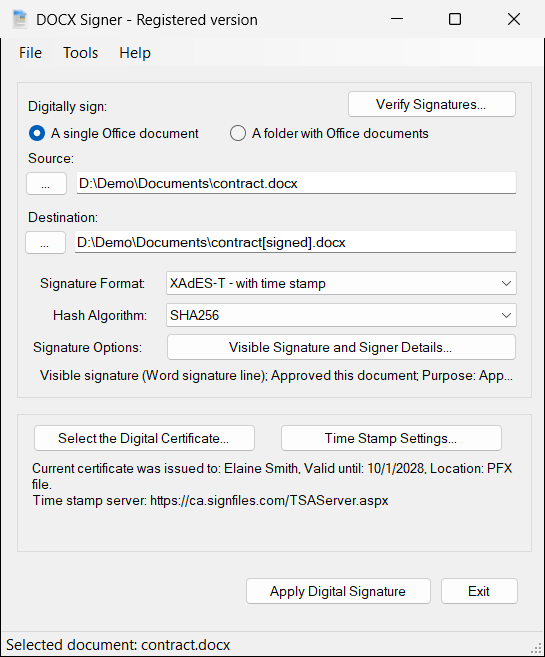Click the 'Digitally sign:' label
This screenshot has width=545, height=657.
click(x=67, y=106)
